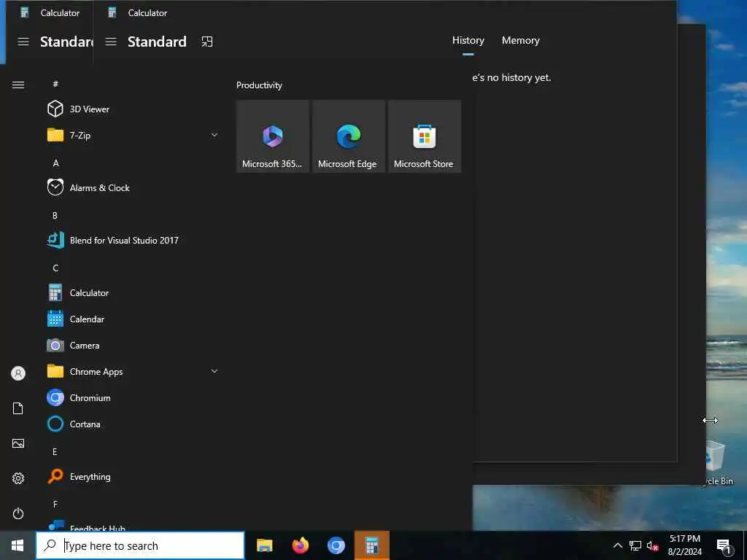Image resolution: width=747 pixels, height=560 pixels.
Task: Click the muted volume tray icon
Action: click(x=652, y=545)
